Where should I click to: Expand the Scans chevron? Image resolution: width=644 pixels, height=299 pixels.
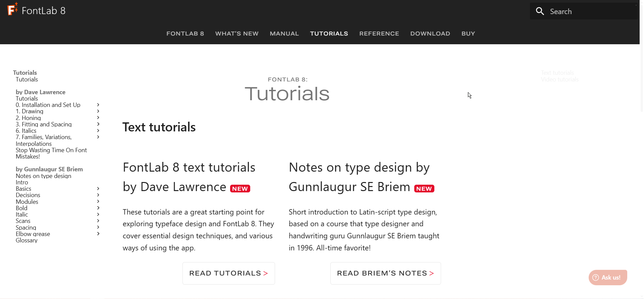[x=98, y=221]
